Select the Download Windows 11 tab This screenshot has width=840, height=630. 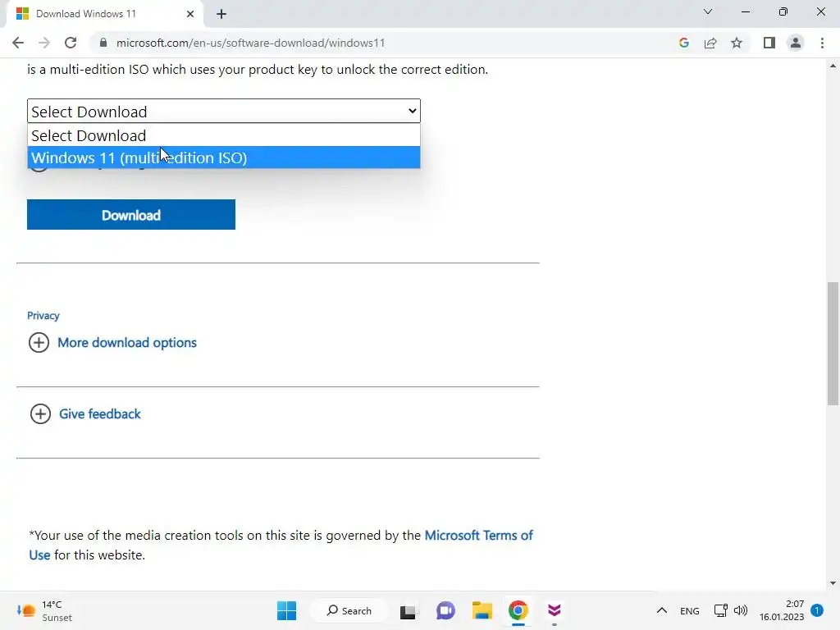(x=104, y=14)
